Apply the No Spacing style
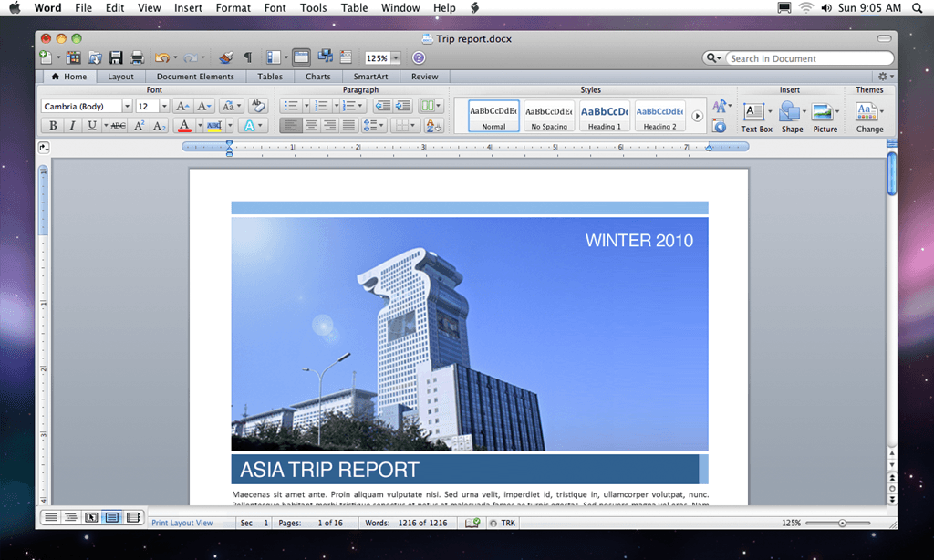 click(x=548, y=116)
